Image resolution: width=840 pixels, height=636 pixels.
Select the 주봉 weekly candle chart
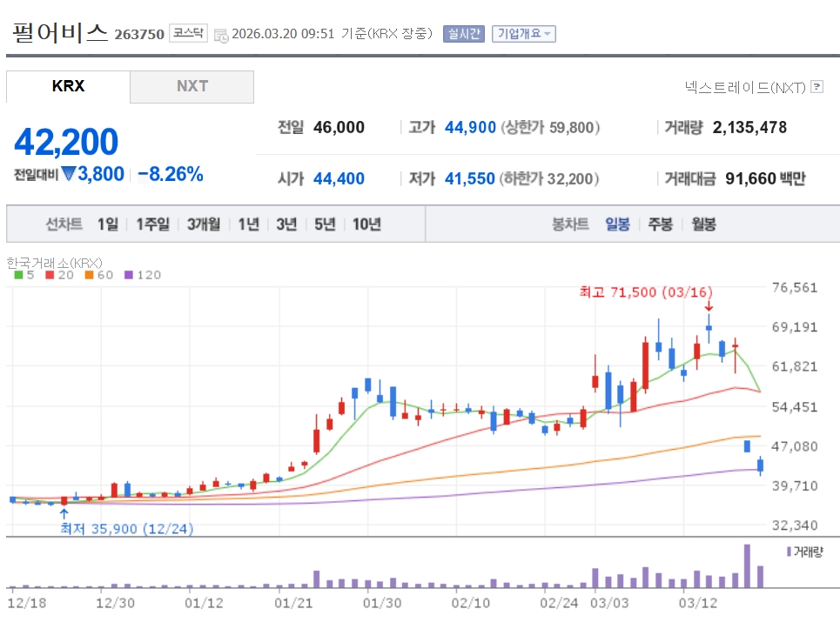[660, 224]
